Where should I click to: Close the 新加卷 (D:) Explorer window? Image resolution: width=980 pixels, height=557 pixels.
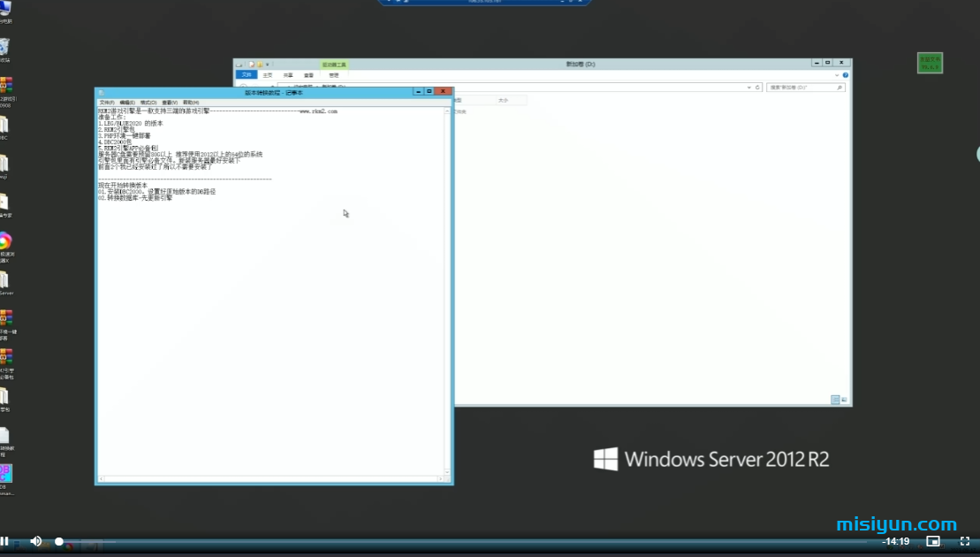pyautogui.click(x=841, y=63)
